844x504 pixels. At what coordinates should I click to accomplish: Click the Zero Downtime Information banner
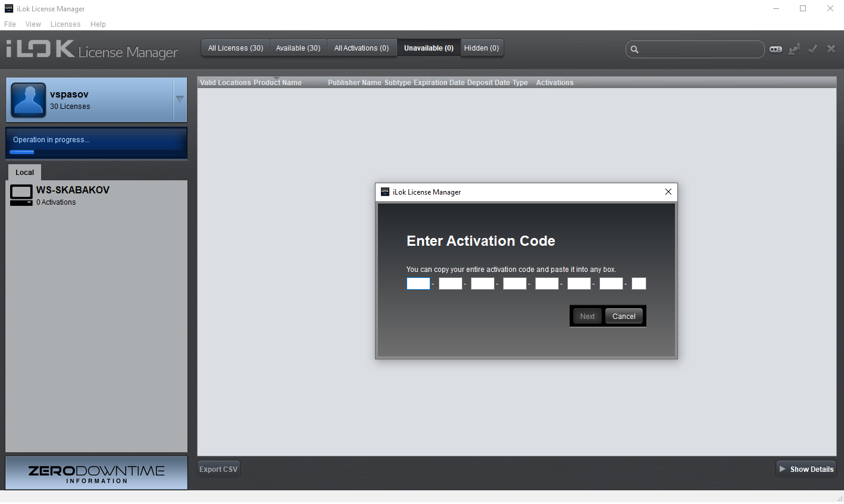(96, 473)
